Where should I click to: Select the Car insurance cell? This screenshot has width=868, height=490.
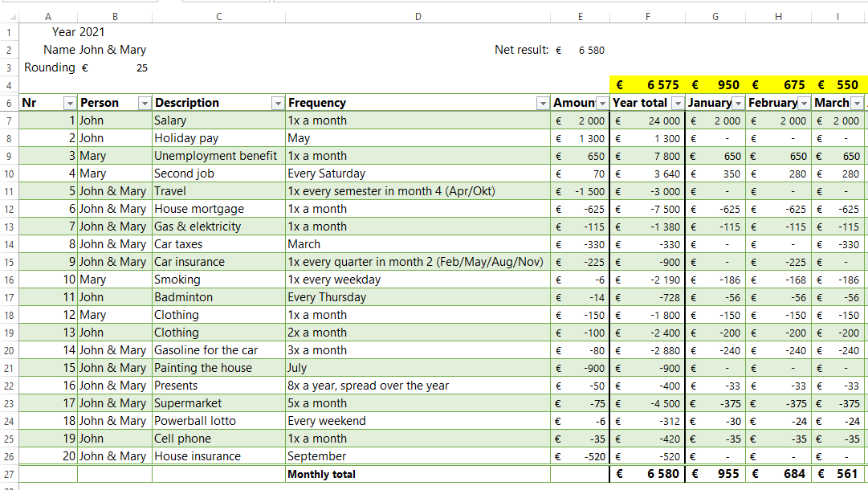click(x=218, y=262)
